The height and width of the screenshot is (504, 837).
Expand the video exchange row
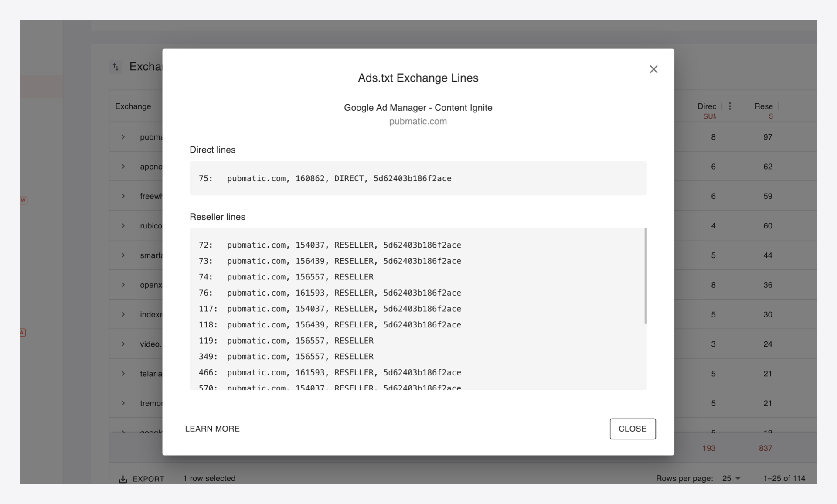click(123, 344)
